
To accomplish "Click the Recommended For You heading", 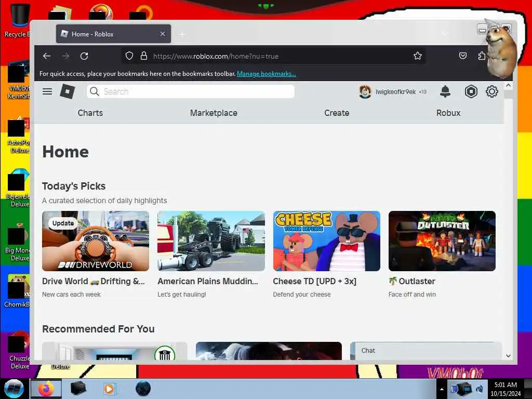I will (x=98, y=329).
